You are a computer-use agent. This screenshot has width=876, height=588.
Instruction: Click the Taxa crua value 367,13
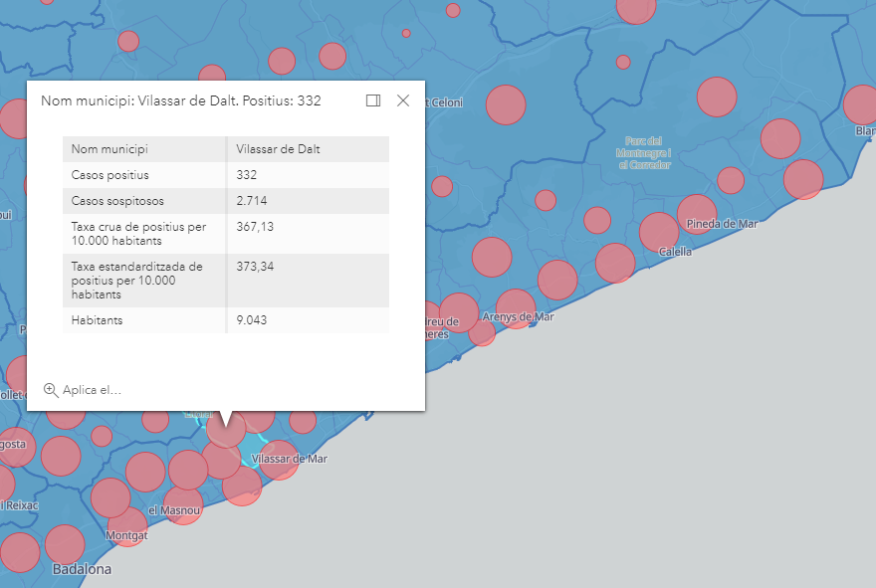click(x=255, y=227)
